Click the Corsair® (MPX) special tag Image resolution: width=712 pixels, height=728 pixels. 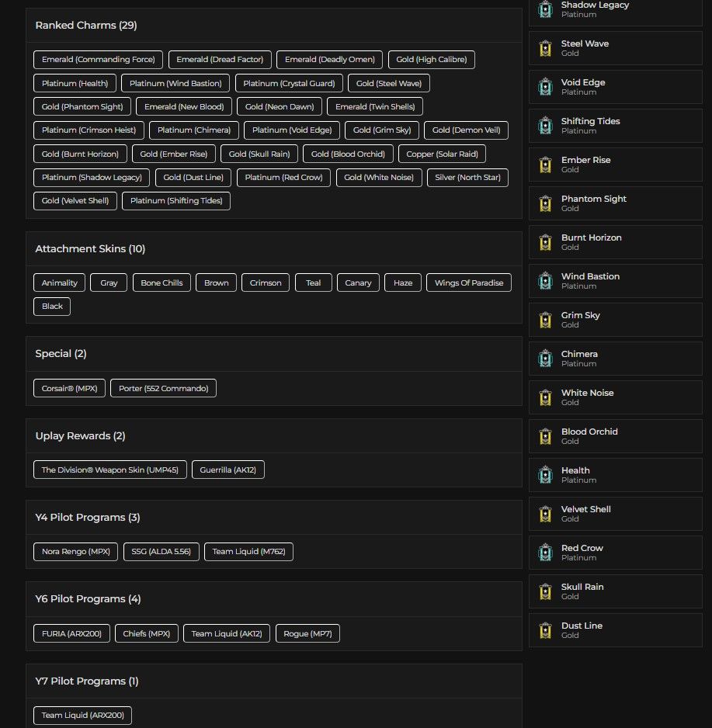69,388
